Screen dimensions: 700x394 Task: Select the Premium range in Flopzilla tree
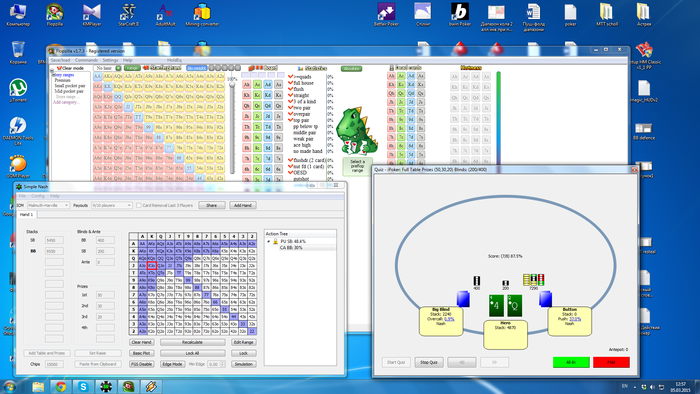click(x=62, y=80)
